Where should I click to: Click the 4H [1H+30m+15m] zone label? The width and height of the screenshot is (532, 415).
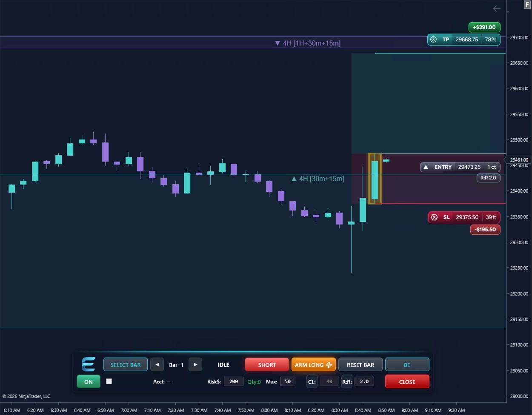pos(308,43)
